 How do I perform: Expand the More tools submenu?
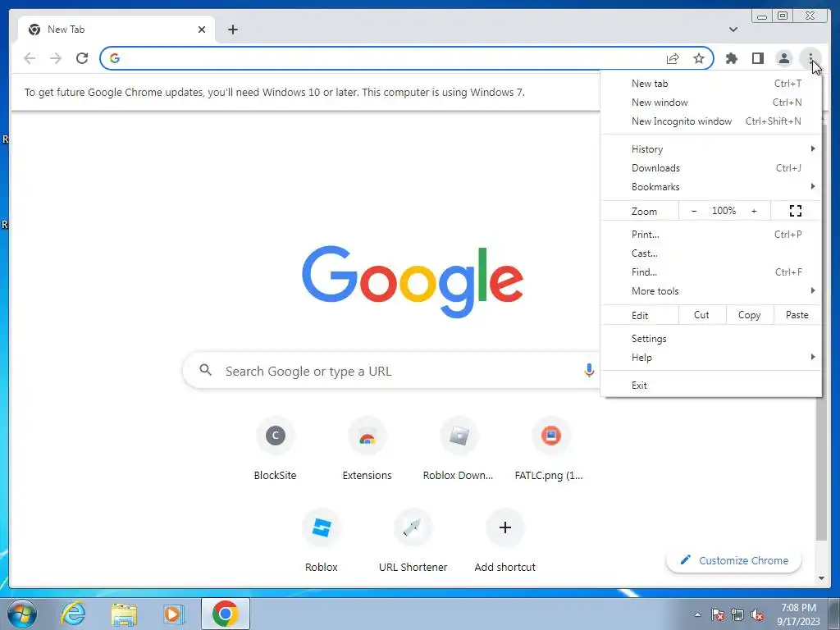tap(711, 291)
